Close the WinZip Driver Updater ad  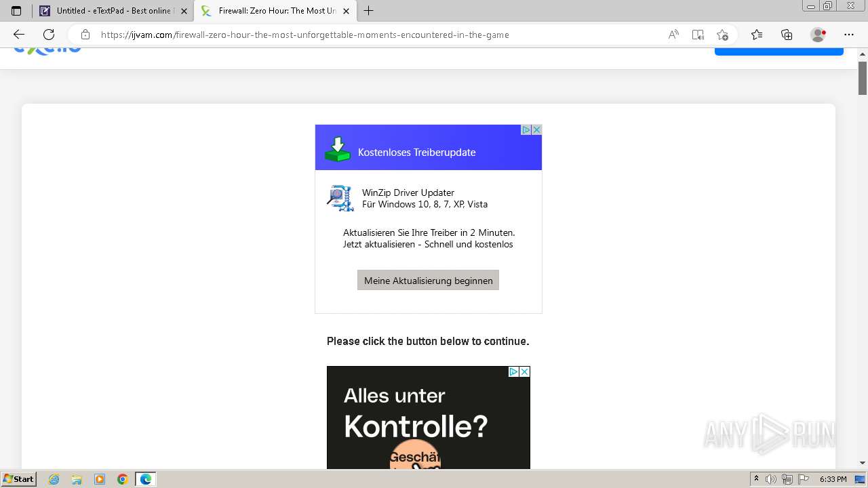(536, 129)
